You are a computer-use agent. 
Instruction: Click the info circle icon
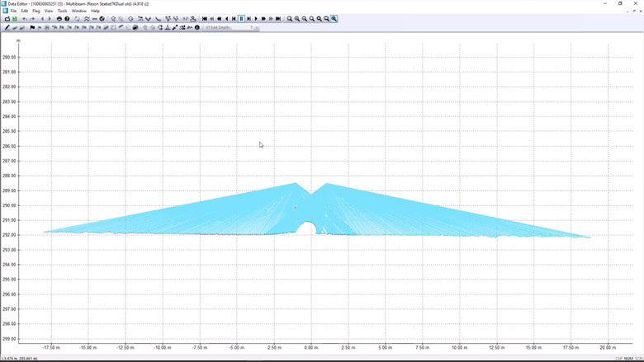click(x=197, y=27)
